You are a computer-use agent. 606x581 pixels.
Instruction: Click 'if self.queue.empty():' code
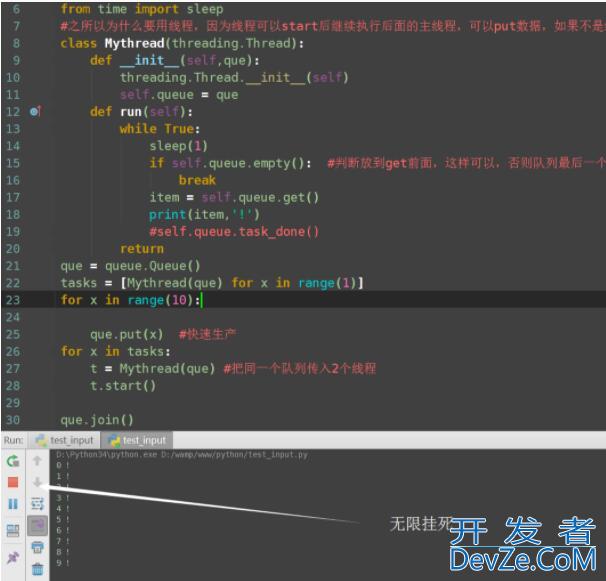click(230, 163)
